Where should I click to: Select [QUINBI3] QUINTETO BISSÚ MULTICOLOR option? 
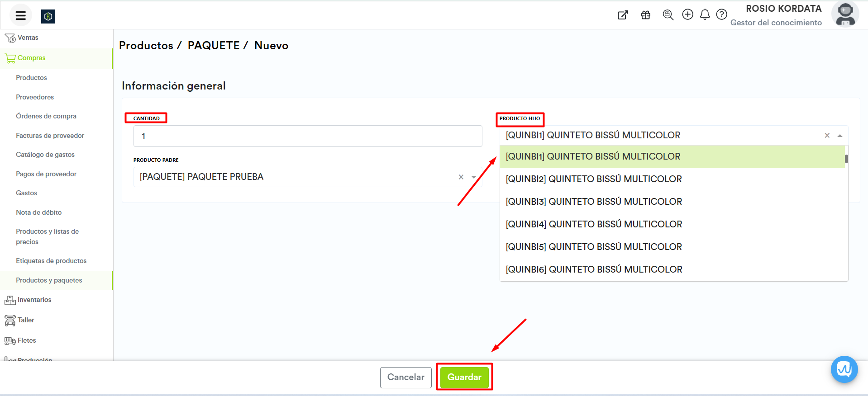tap(593, 202)
